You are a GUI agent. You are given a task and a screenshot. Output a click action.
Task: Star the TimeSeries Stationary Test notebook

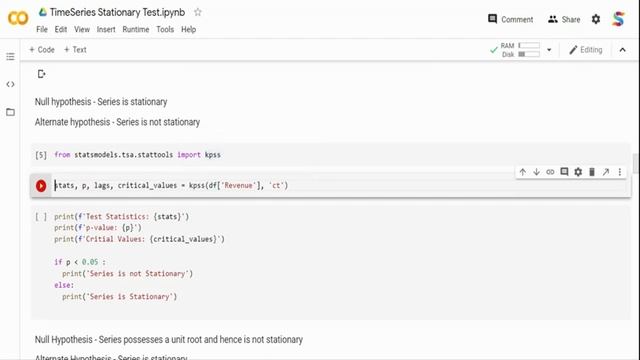(198, 12)
